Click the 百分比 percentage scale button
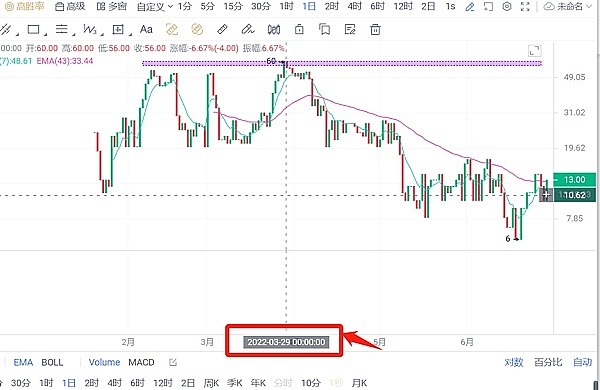Screen dimensions: 600x390 [x=548, y=362]
